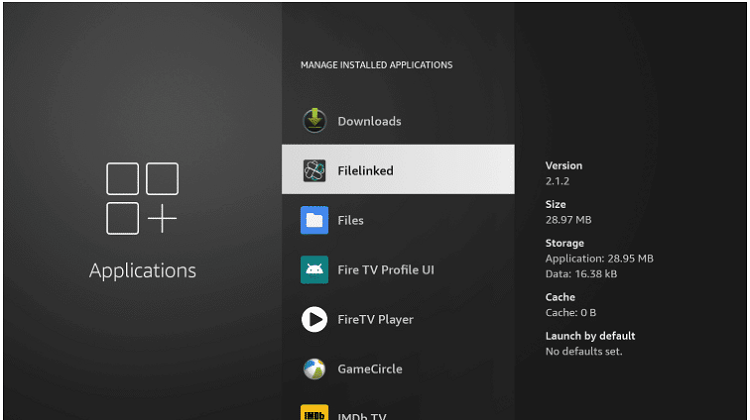Open the highlighted Filelinked entry

[x=398, y=169]
